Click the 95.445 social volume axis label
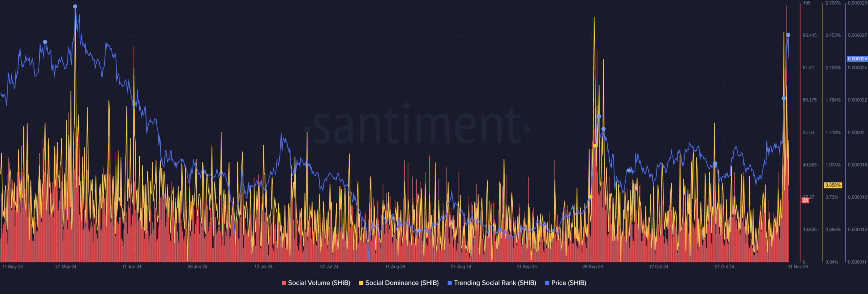This screenshot has height=294, width=868. click(810, 35)
